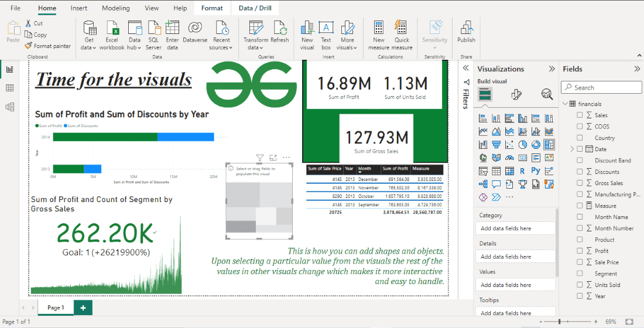Screen dimensions: 644x328
Task: Pick the Python visual
Action: 536,170
